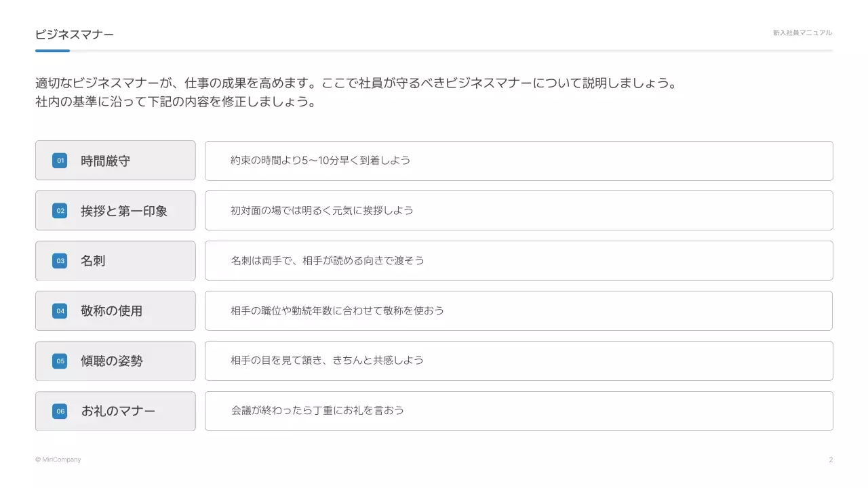The height and width of the screenshot is (488, 868).
Task: Click the 新入社員マニュアル header text
Action: pos(802,33)
